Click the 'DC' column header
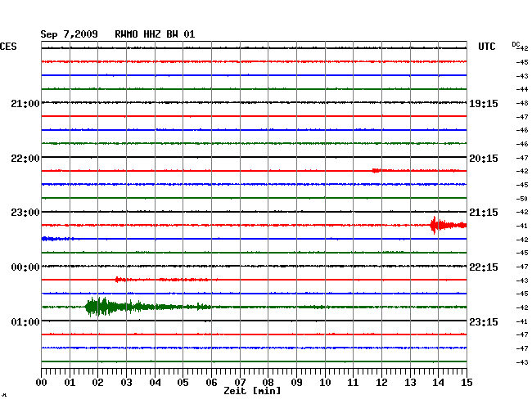Screen dimensions: 532x404 pos(516,44)
